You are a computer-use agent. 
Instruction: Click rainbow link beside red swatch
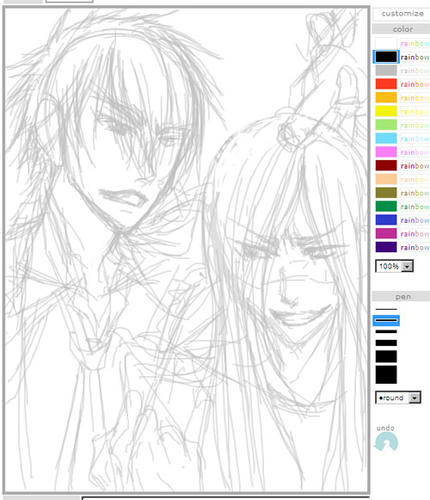tap(415, 84)
